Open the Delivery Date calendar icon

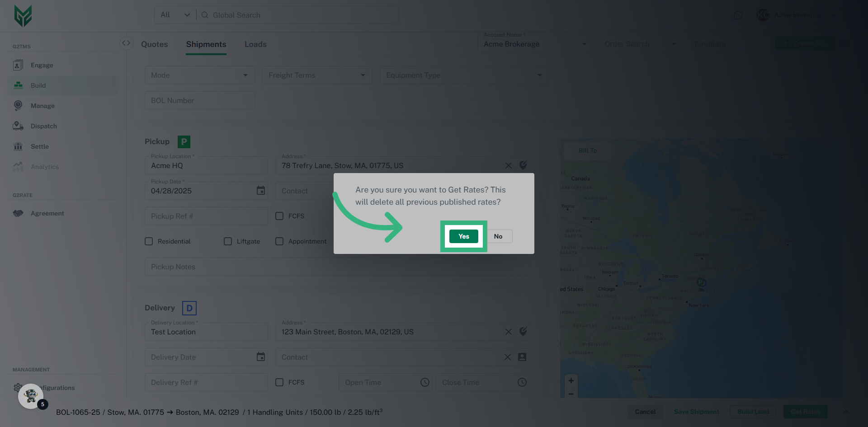pos(261,357)
